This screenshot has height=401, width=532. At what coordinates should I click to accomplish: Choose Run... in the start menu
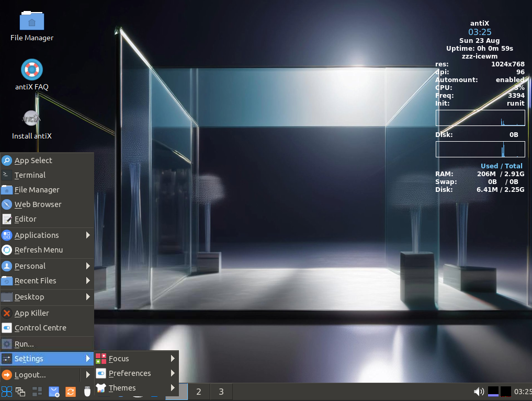tap(47, 344)
